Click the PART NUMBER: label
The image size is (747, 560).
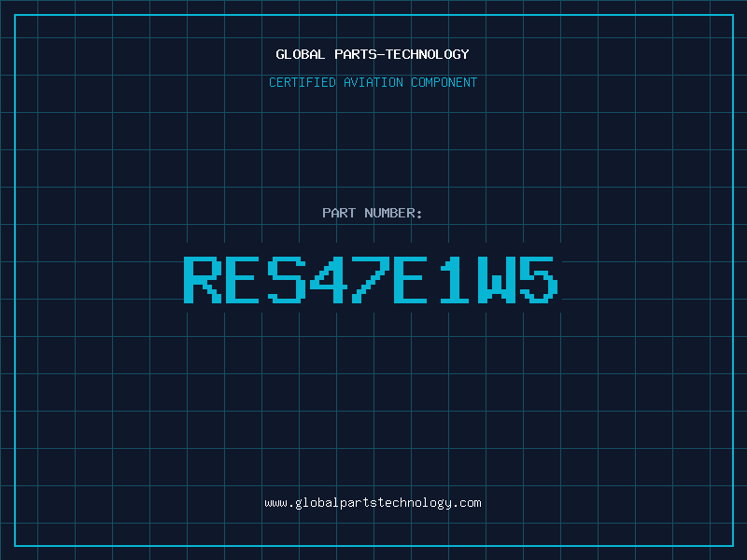[x=373, y=213]
